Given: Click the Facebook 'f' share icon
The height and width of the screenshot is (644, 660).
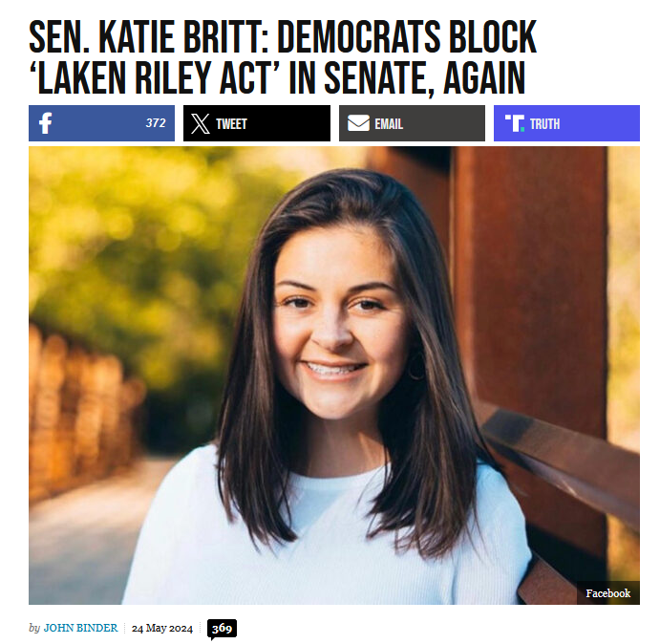Looking at the screenshot, I should tap(46, 123).
